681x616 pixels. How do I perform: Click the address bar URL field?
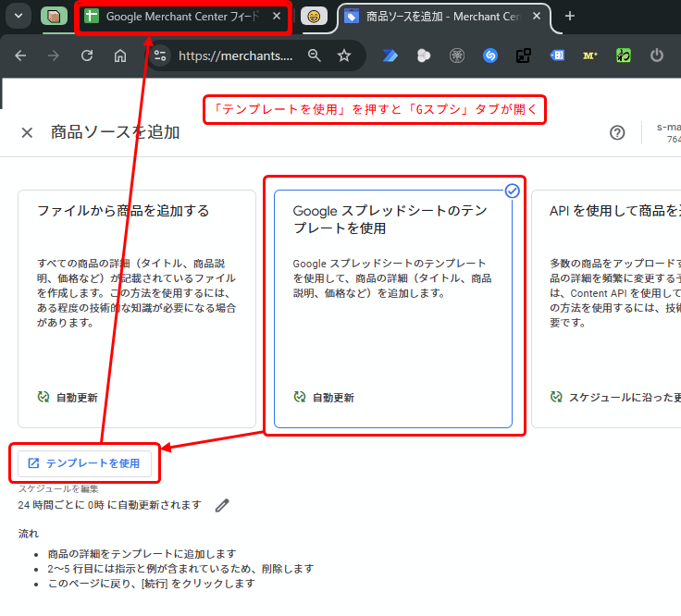pyautogui.click(x=236, y=55)
